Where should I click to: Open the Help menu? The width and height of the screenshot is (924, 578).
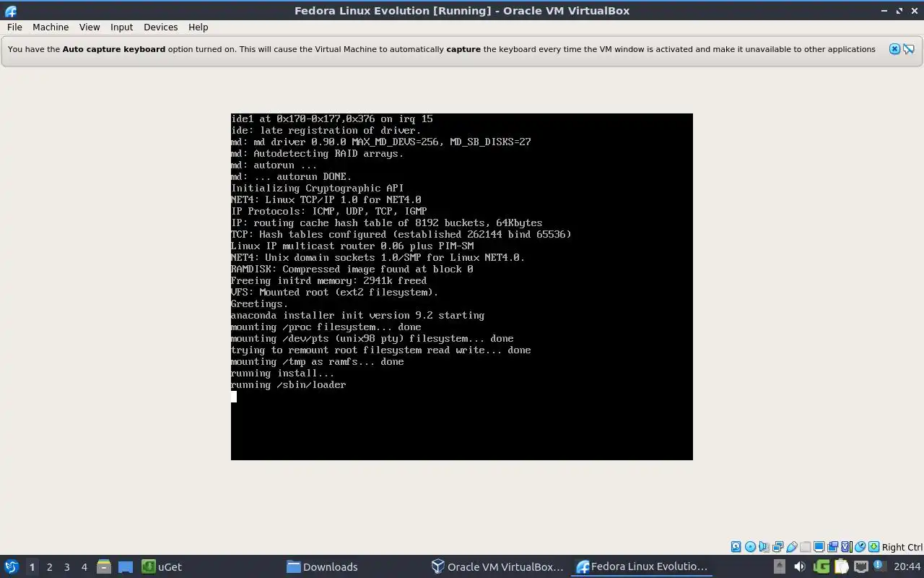(198, 27)
